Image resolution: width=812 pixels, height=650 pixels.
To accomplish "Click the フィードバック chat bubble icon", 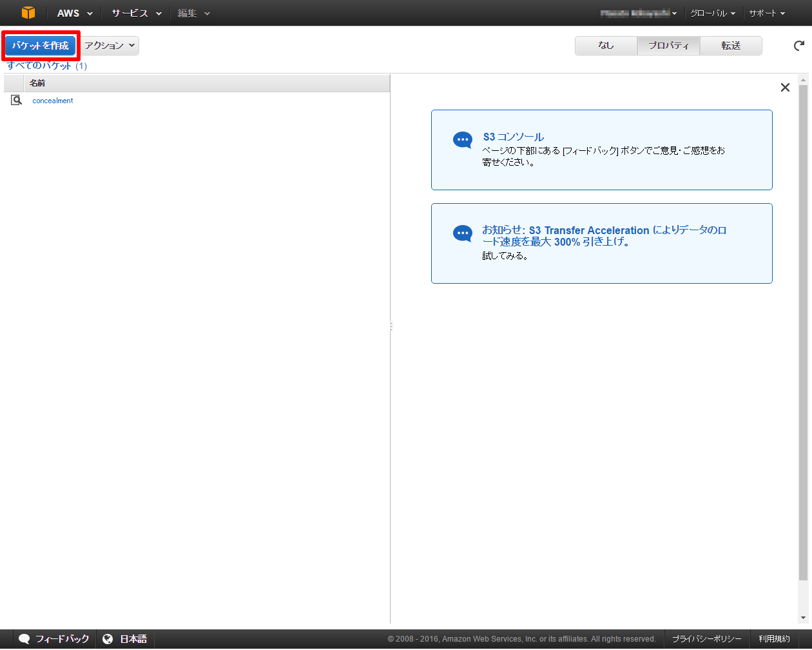I will (x=24, y=639).
